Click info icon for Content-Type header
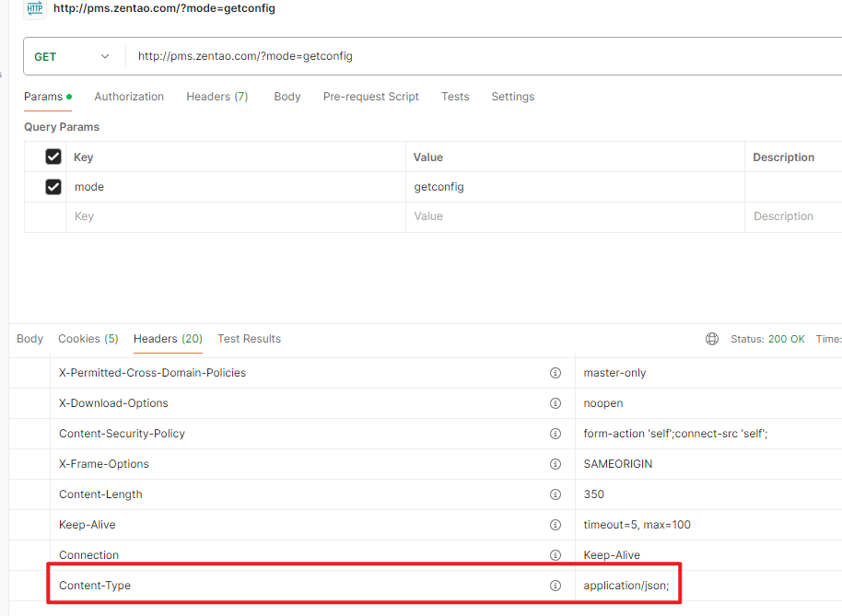 (555, 586)
